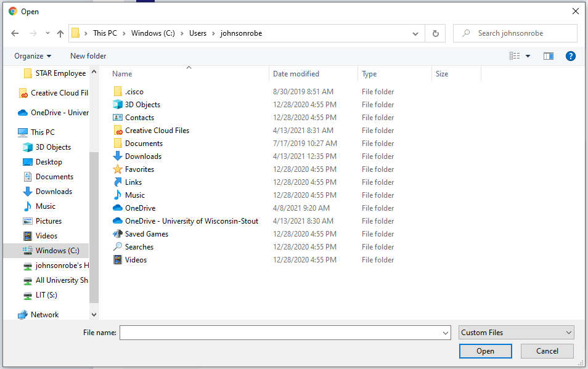588x369 pixels.
Task: Click the preview pane icon
Action: [x=548, y=55]
